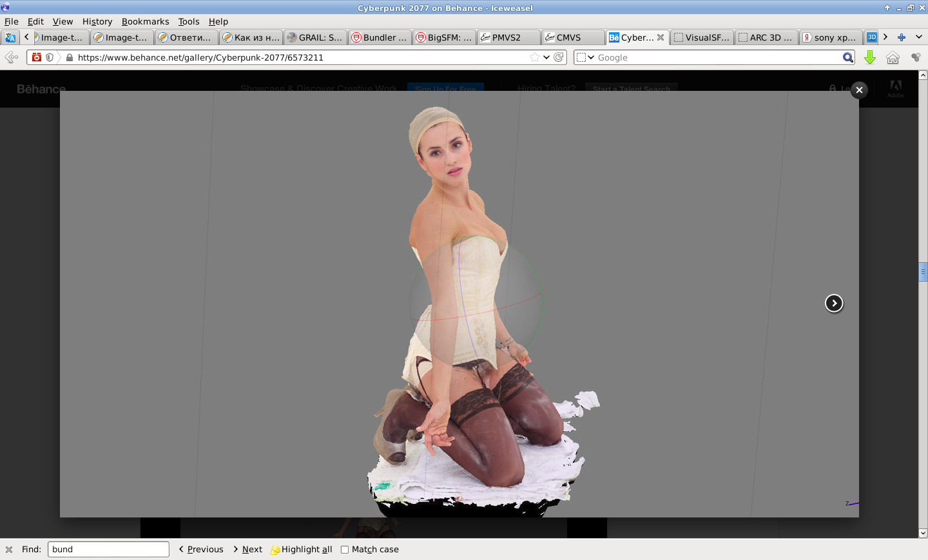928x560 pixels.
Task: Open the list all tabs dropdown
Action: pos(919,37)
